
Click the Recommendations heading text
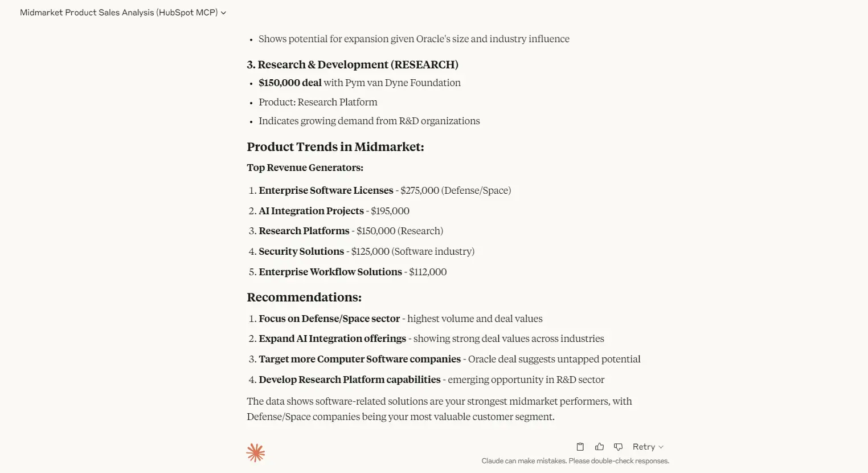pyautogui.click(x=304, y=297)
